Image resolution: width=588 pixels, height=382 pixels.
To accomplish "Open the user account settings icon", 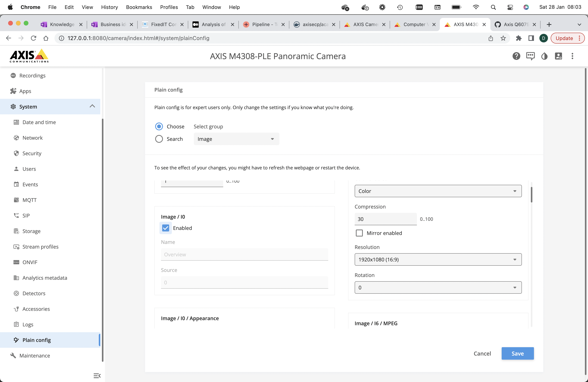I will pos(558,56).
